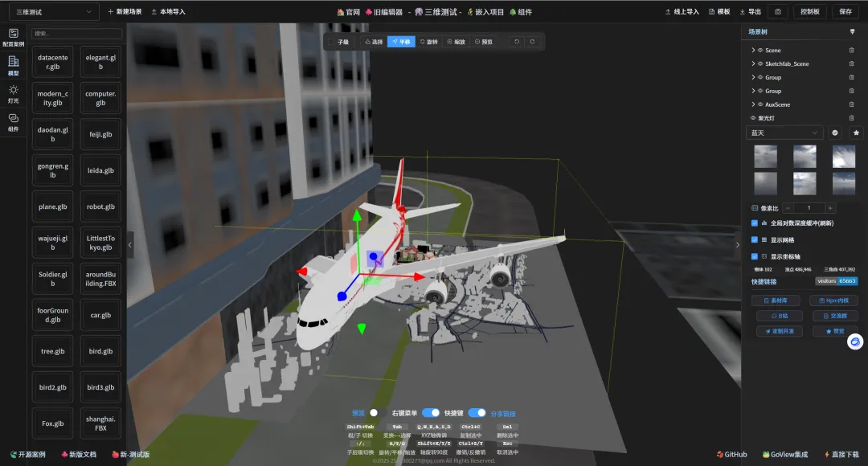
Task: Expand the Scene tree node
Action: click(753, 51)
